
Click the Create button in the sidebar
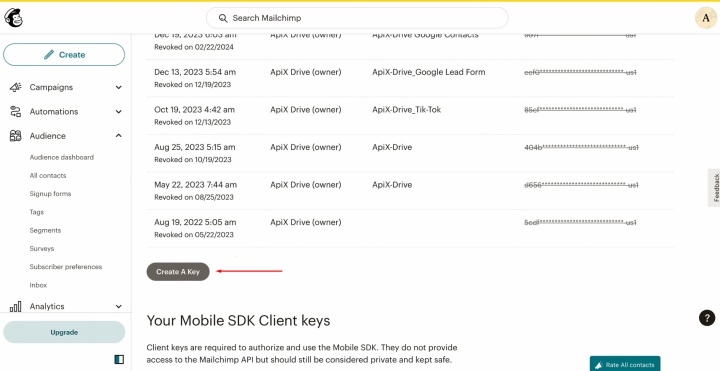[x=64, y=55]
